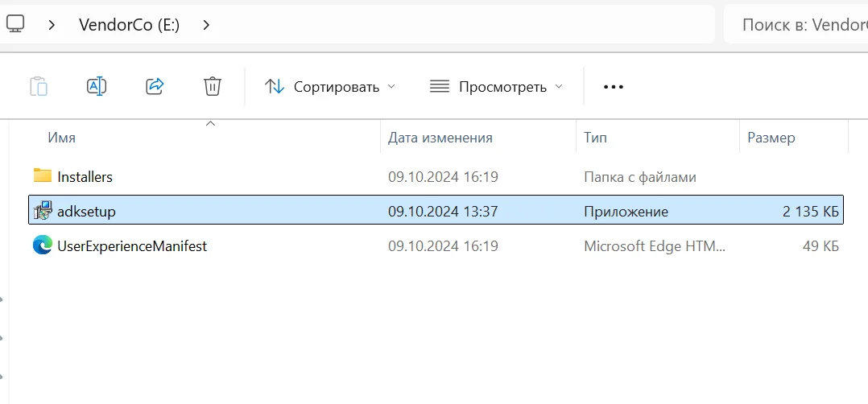Sort by the Размер column header

point(771,138)
